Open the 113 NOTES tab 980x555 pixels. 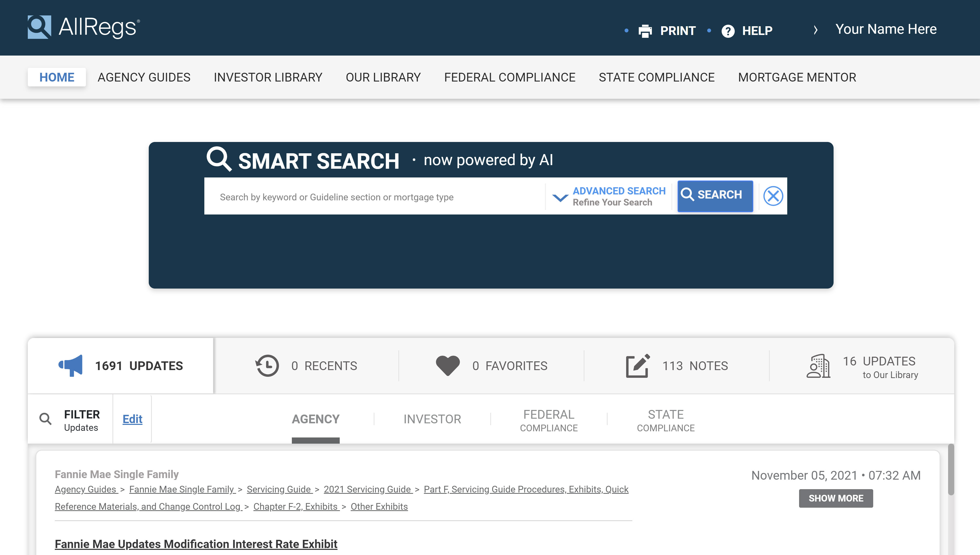tap(677, 365)
